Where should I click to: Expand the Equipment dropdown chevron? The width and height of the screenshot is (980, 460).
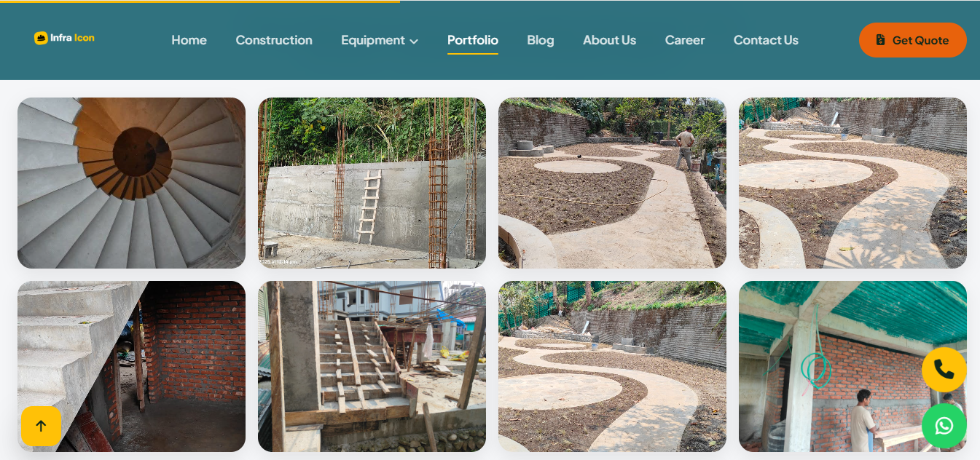[x=414, y=41]
